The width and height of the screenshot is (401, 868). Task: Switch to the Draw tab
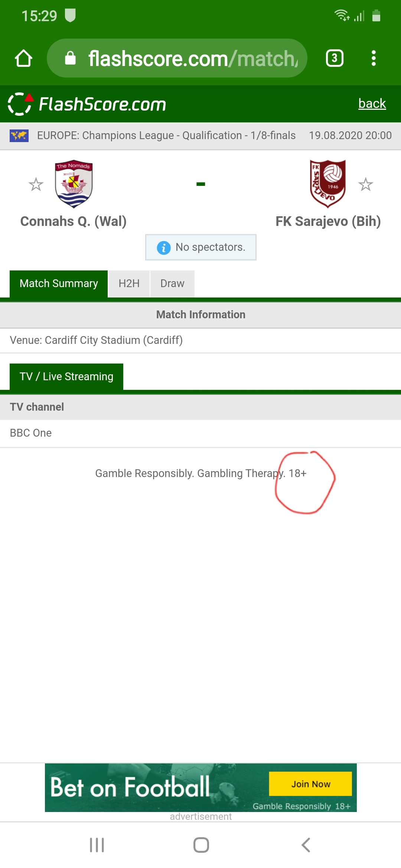point(172,284)
